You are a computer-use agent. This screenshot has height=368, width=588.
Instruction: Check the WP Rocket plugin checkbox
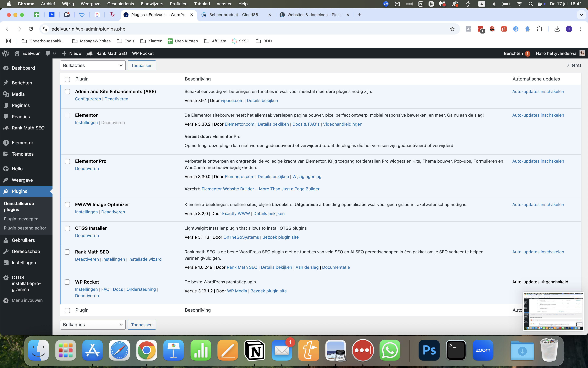click(67, 282)
